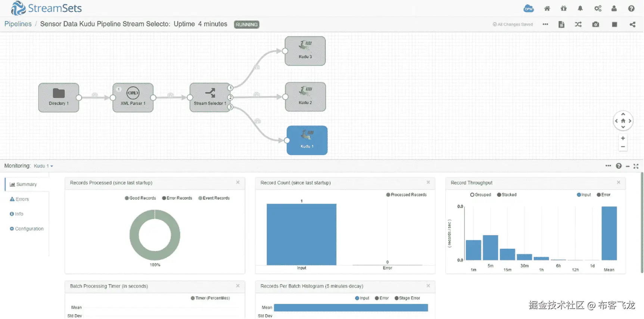Open notifications bell icon

click(580, 9)
